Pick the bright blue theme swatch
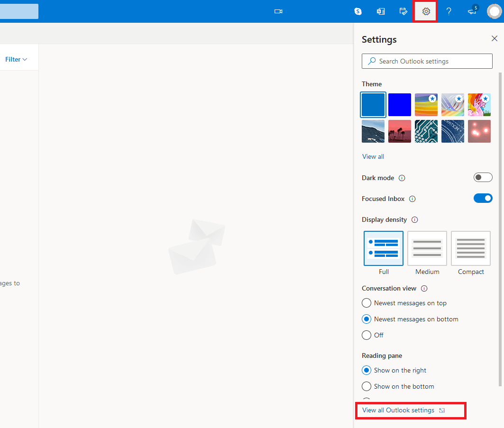The width and height of the screenshot is (504, 428). tap(399, 105)
